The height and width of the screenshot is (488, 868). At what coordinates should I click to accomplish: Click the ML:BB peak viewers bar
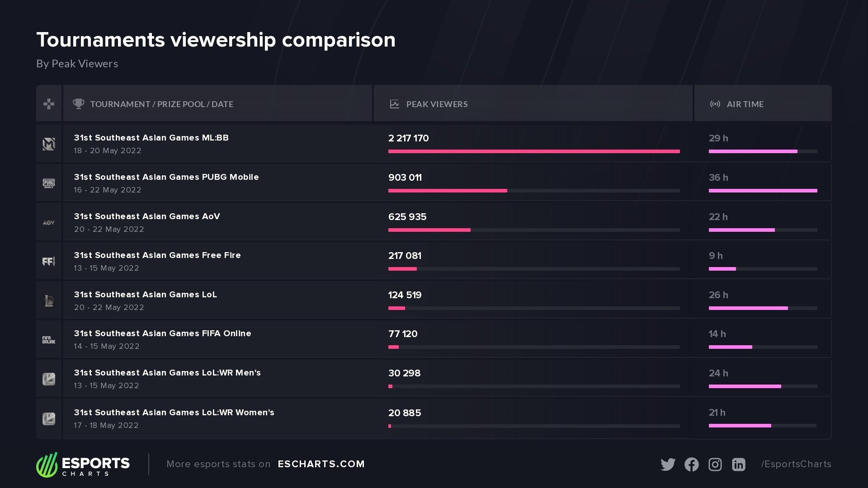pos(533,151)
